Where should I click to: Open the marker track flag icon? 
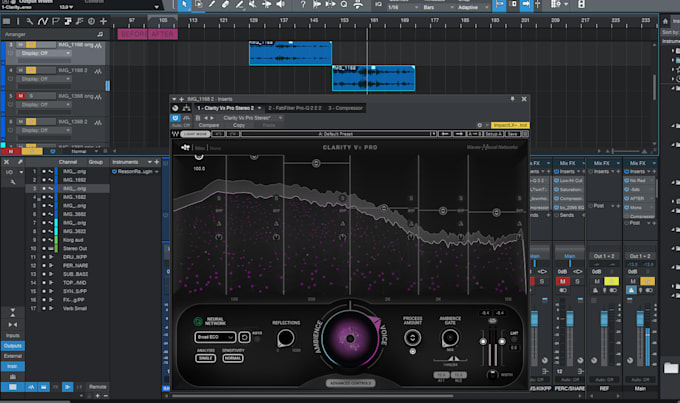point(56,21)
